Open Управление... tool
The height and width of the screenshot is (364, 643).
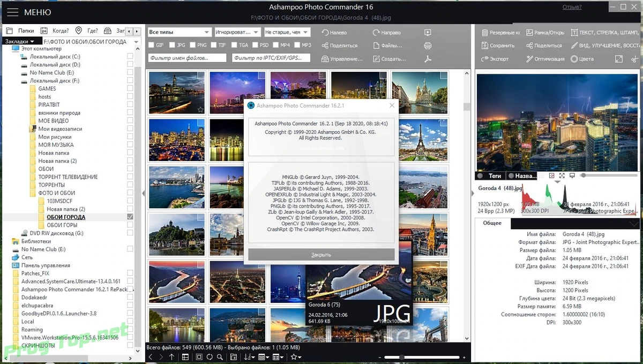[x=342, y=59]
